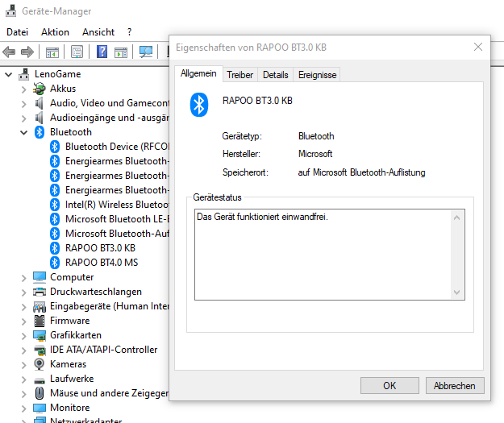Select Microsoft Bluetooth-Auflistung tree entry
The image size is (504, 423).
[117, 234]
